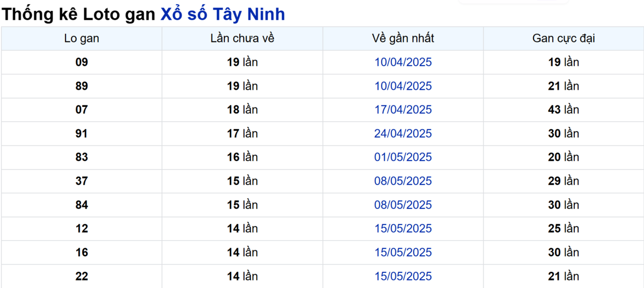Select loto number 07 cell
The height and width of the screenshot is (288, 644).
(82, 110)
